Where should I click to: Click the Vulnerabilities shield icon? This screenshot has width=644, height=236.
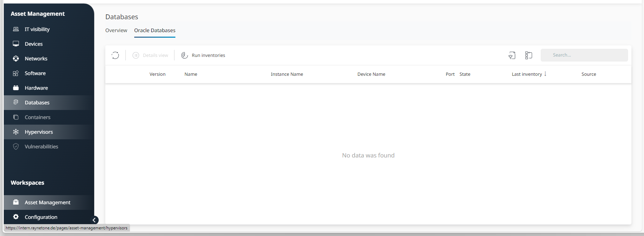pyautogui.click(x=16, y=147)
